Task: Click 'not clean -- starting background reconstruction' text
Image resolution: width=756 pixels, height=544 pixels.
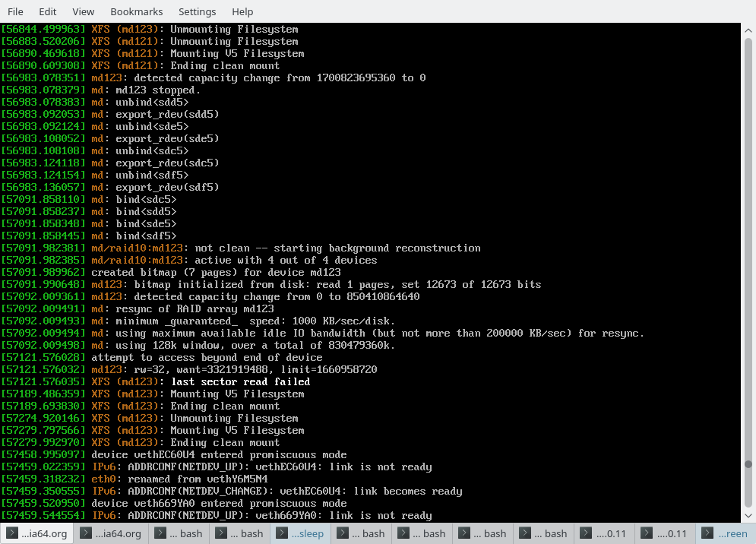Action: 337,248
